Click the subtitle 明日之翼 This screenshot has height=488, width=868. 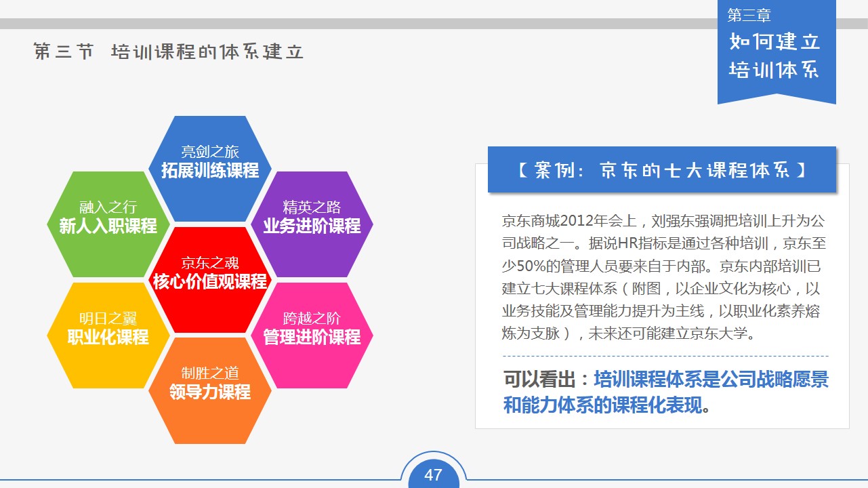pyautogui.click(x=108, y=319)
